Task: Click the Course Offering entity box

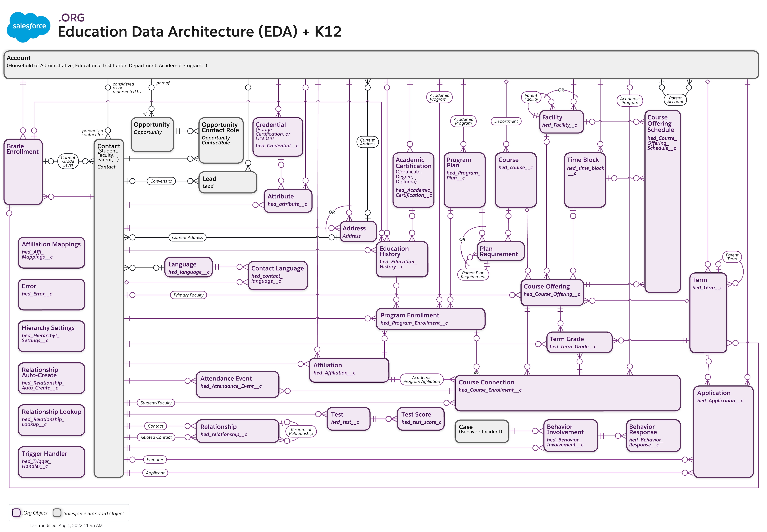Action: pyautogui.click(x=552, y=292)
